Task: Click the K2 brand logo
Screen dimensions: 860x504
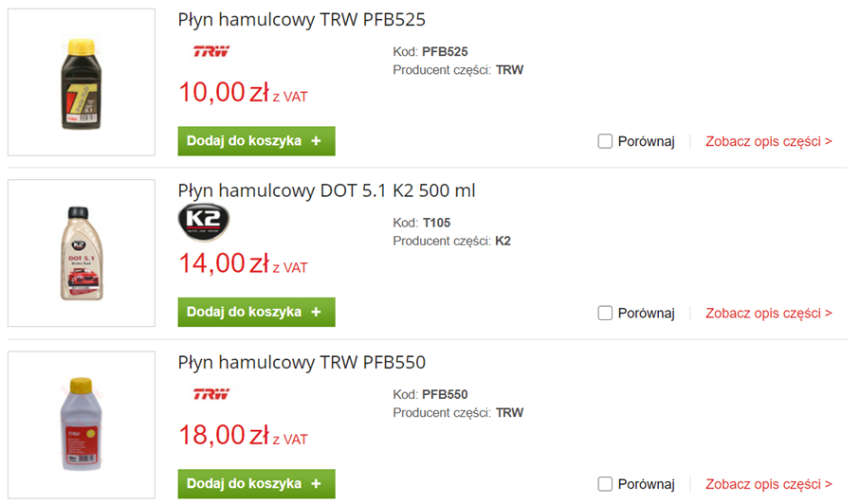Action: pyautogui.click(x=204, y=222)
